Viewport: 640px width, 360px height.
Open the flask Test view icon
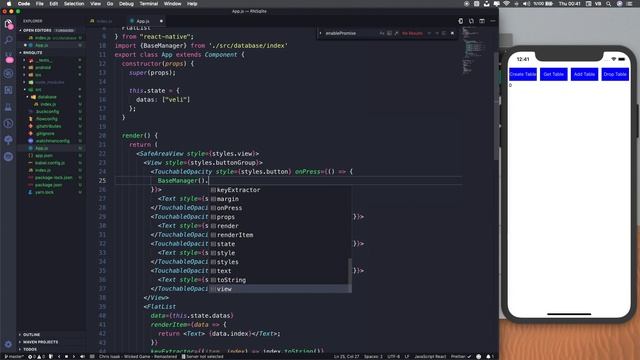click(8, 107)
